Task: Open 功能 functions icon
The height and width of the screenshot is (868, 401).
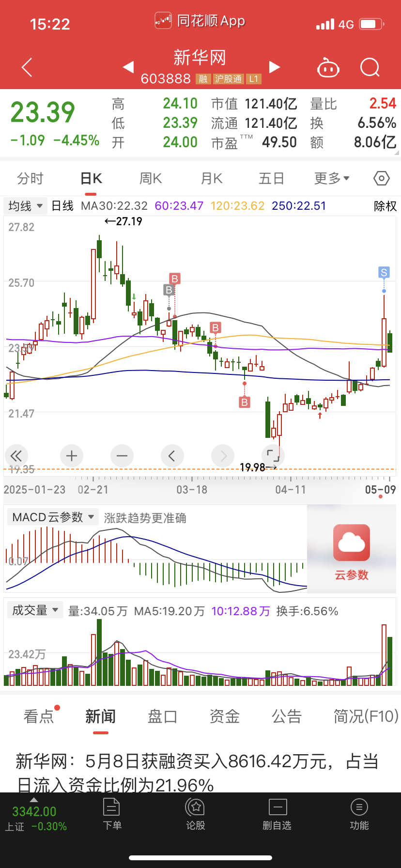Action: [x=359, y=814]
